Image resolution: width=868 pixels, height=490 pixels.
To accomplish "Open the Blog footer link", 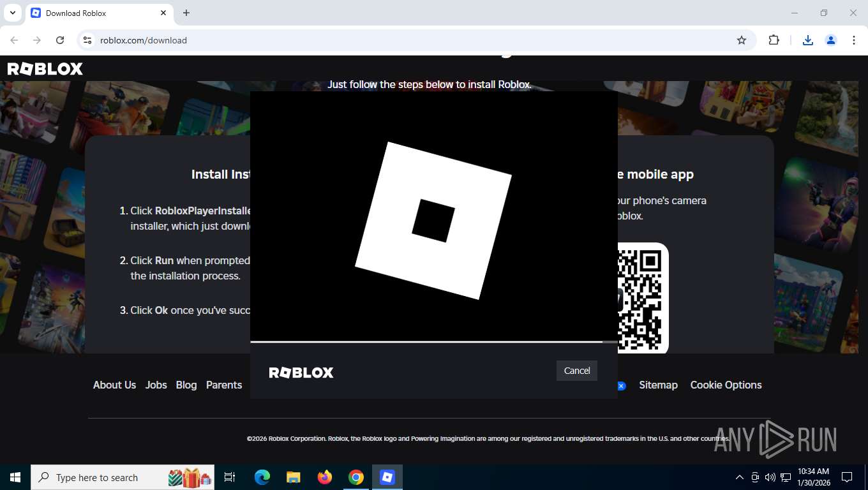I will (186, 385).
